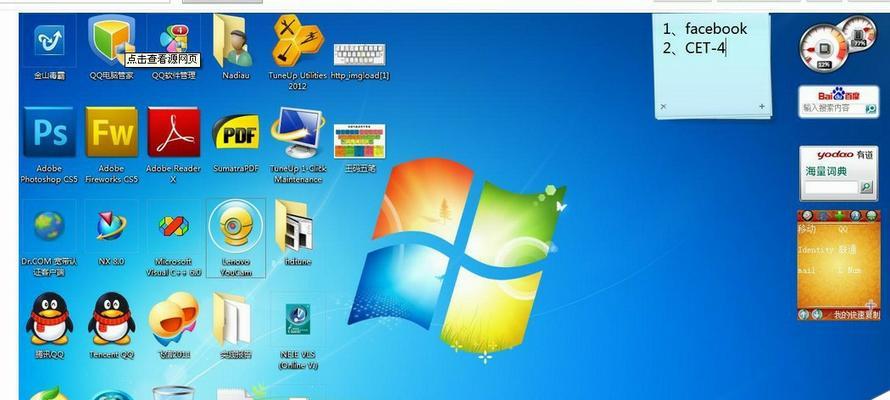Viewport: 890px width, 400px height.
Task: Launch NX 8.0
Action: [111, 225]
